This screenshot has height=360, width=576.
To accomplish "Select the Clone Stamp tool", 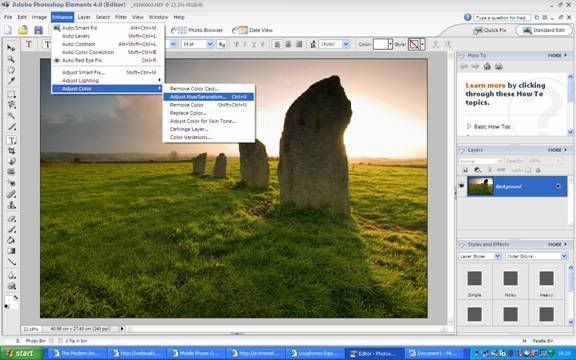I will tap(11, 205).
